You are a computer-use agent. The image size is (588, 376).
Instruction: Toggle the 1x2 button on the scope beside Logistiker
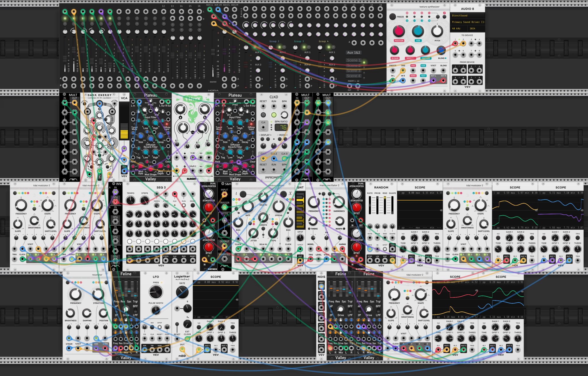pyautogui.click(x=199, y=327)
